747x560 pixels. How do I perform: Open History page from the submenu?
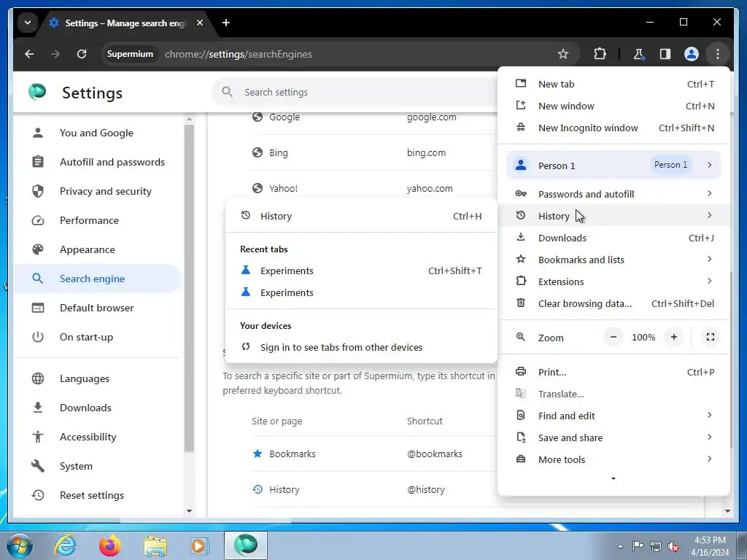pyautogui.click(x=361, y=216)
